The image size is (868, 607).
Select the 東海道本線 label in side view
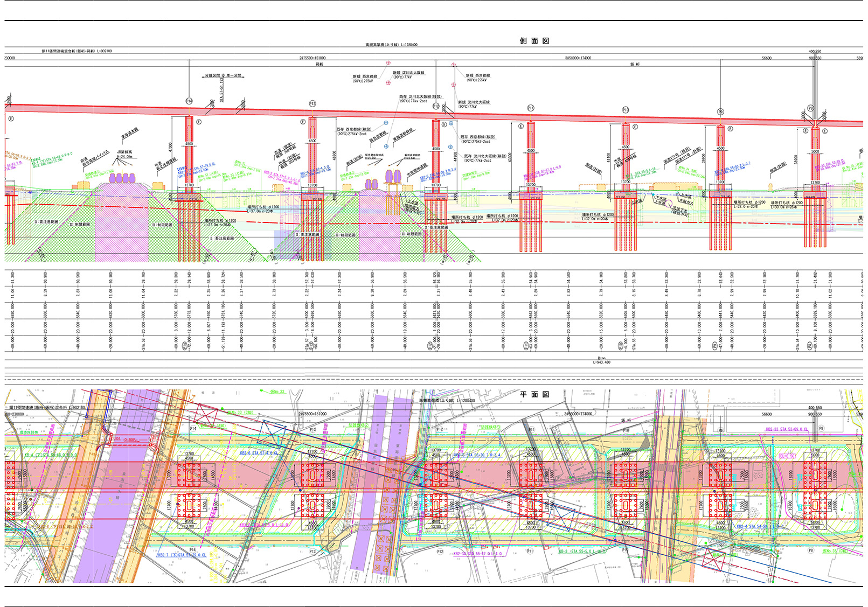tap(129, 134)
